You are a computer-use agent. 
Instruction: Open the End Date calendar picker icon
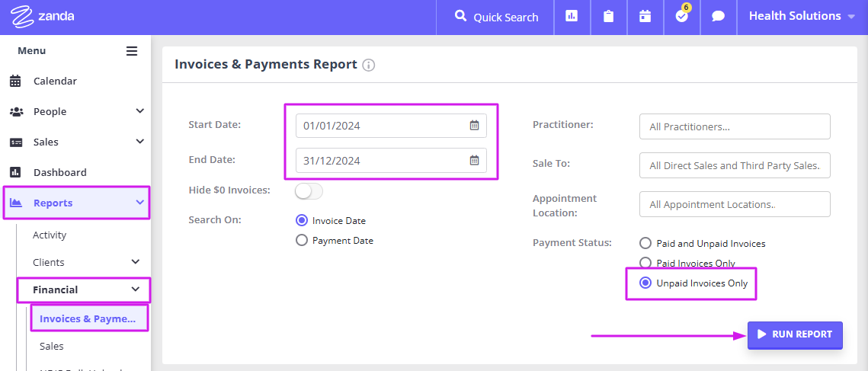[x=475, y=160]
